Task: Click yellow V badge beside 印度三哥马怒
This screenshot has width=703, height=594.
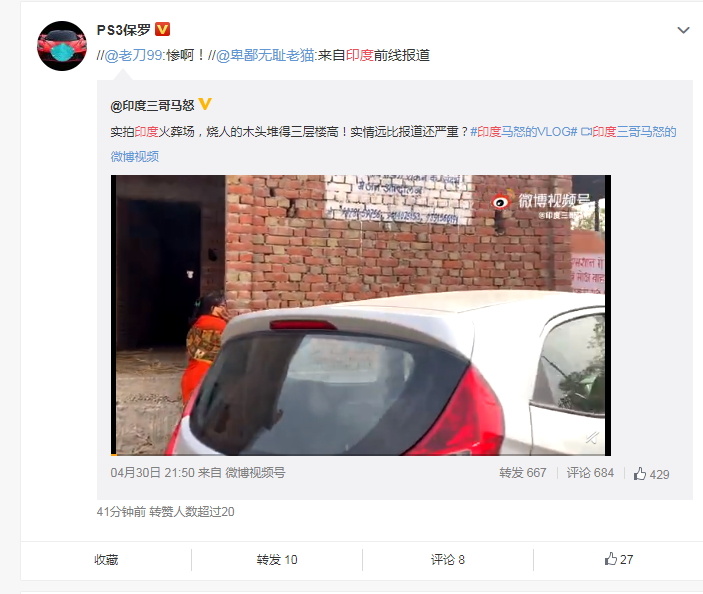Action: 205,104
